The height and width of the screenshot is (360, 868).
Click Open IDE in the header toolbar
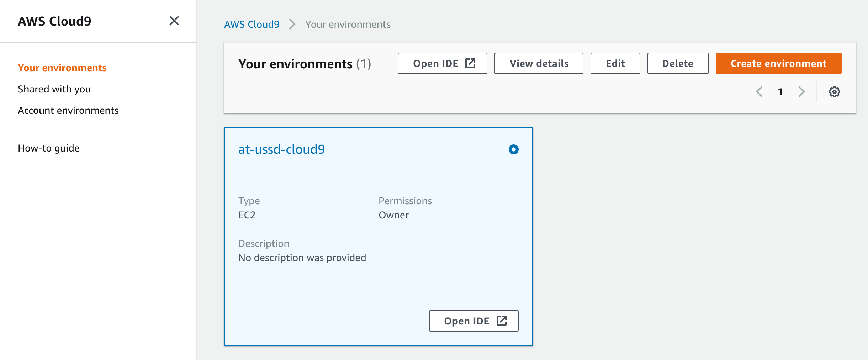click(442, 63)
